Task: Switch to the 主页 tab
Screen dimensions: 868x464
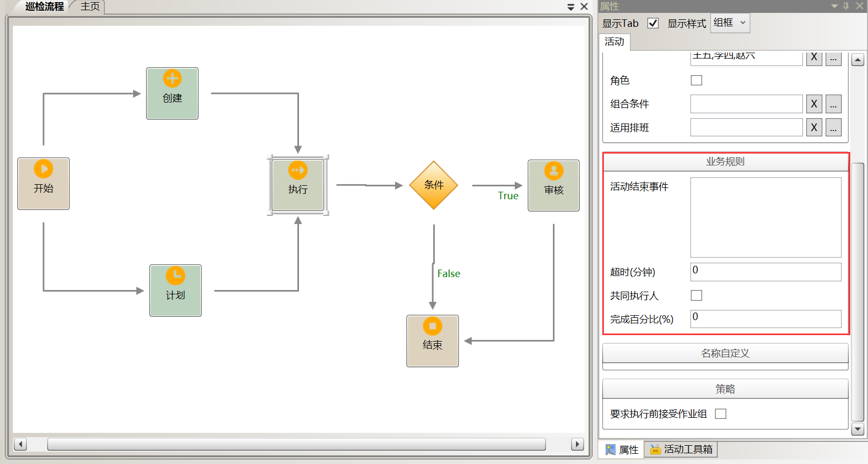Action: 90,6
